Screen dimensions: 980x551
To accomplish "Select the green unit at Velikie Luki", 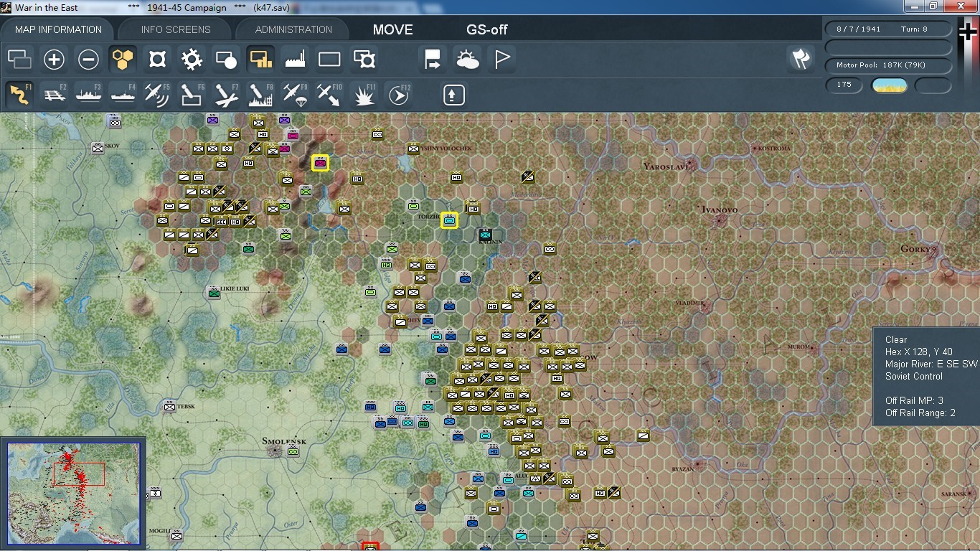I will (x=213, y=293).
